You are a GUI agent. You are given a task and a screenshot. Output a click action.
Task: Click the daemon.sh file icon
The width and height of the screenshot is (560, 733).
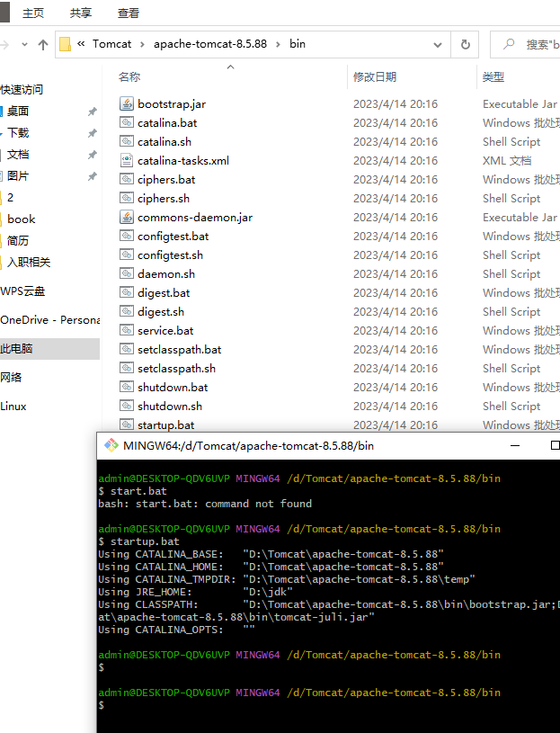[127, 273]
